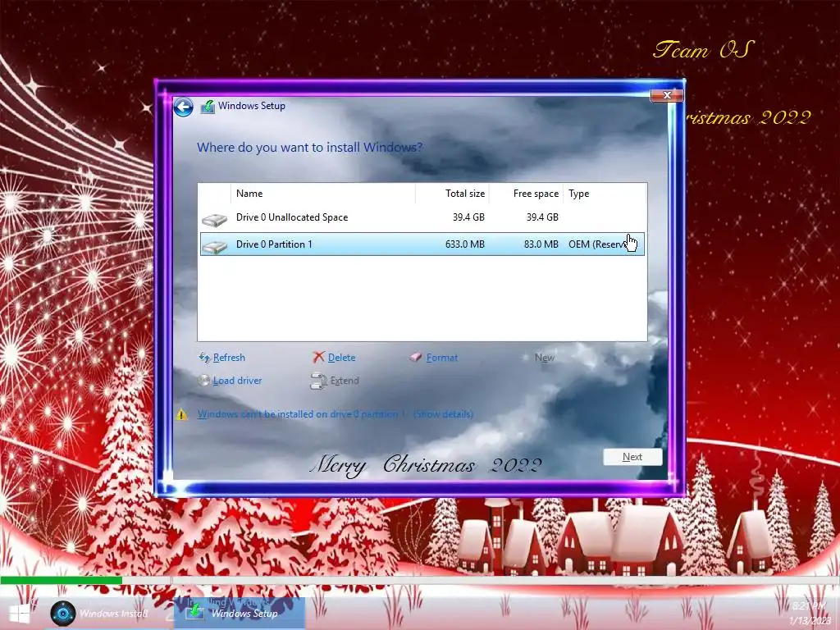Click the pink eraser Format icon
This screenshot has height=630, width=840.
pos(416,358)
